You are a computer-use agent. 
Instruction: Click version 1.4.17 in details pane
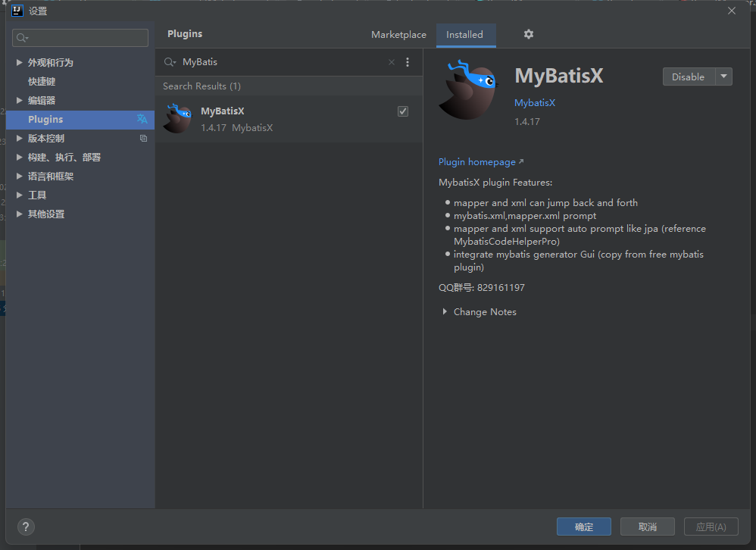527,122
